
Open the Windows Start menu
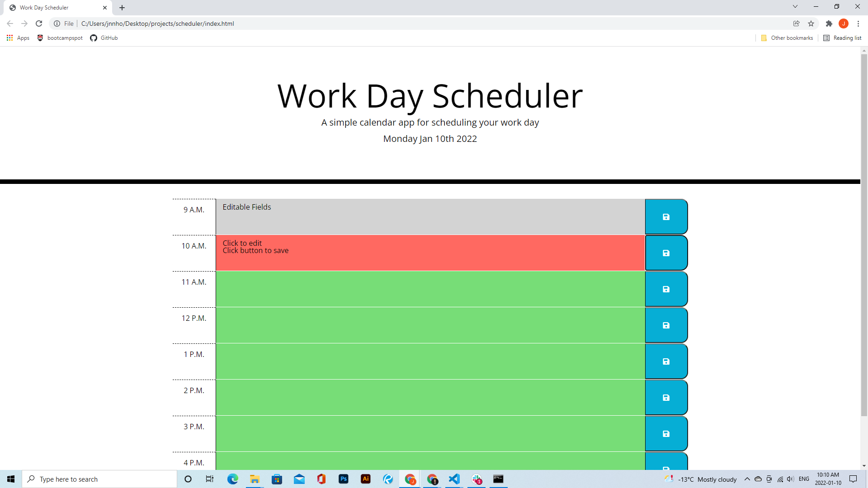pos(11,479)
